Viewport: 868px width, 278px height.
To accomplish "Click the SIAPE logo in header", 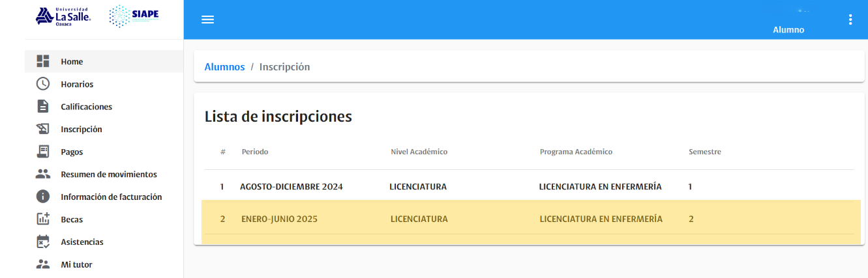I will [x=134, y=16].
